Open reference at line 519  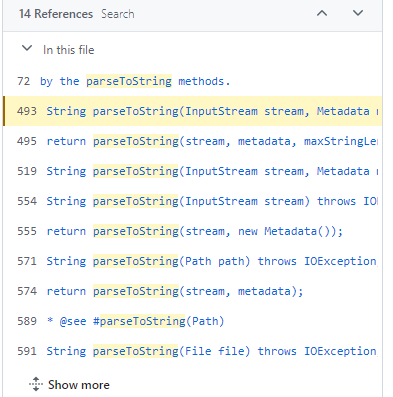tap(192, 171)
